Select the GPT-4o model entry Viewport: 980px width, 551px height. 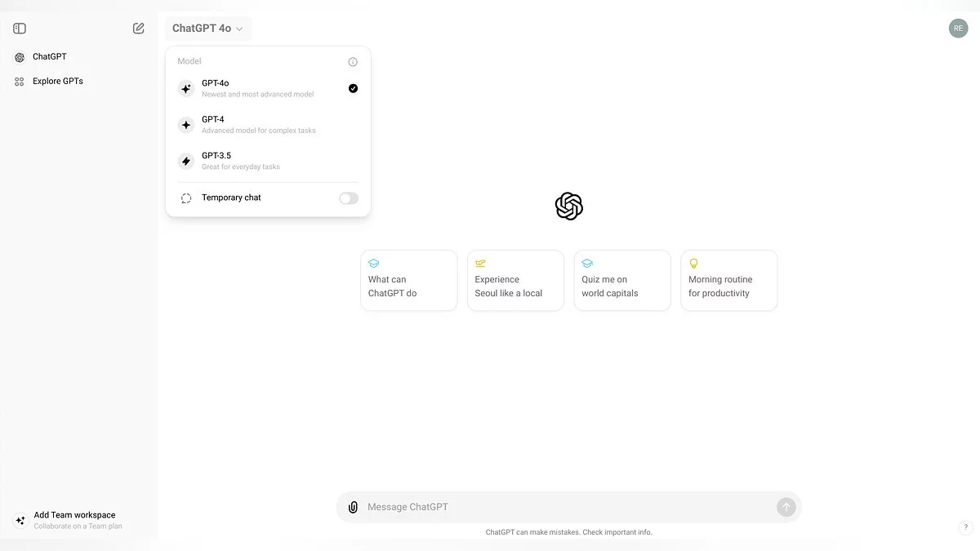257,88
